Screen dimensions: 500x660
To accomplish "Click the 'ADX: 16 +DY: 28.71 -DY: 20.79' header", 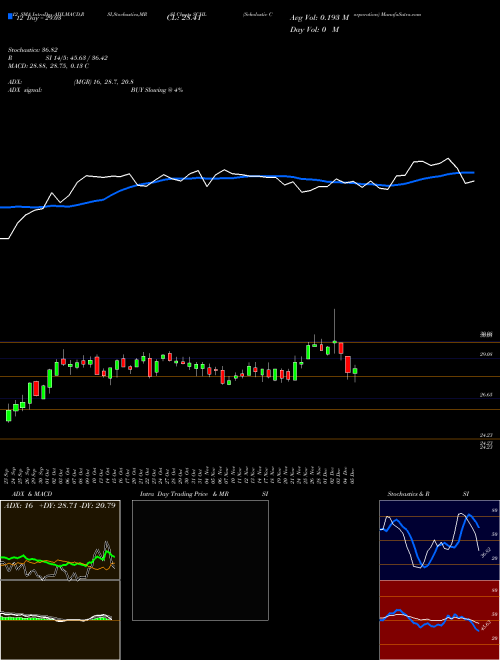I will (60, 505).
